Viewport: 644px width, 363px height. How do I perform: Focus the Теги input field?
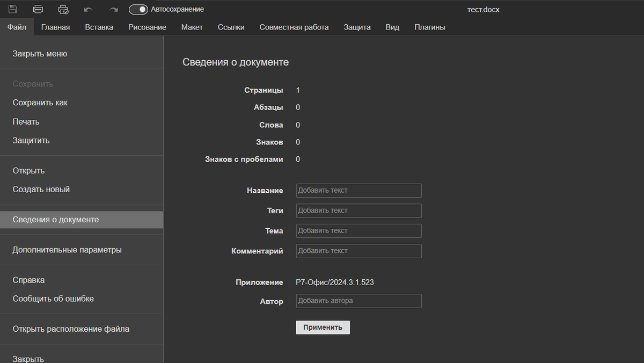point(358,210)
